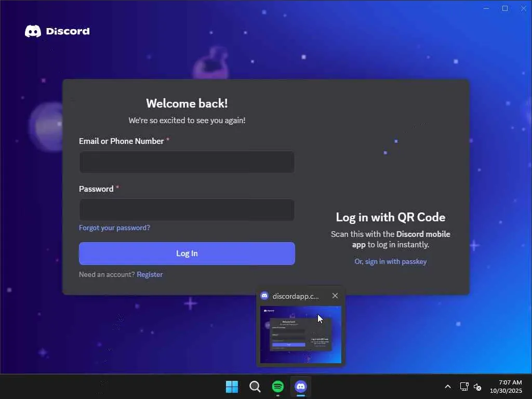
Task: Click We're so excited to see you again!
Action: click(187, 121)
